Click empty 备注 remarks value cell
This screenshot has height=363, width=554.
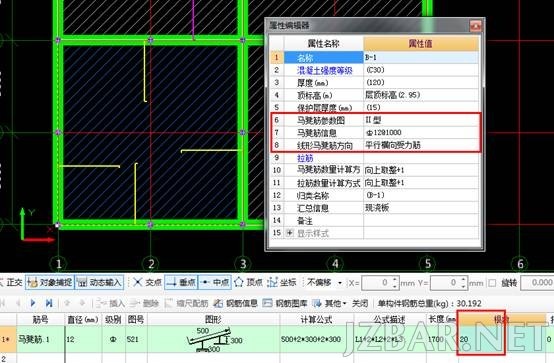421,221
